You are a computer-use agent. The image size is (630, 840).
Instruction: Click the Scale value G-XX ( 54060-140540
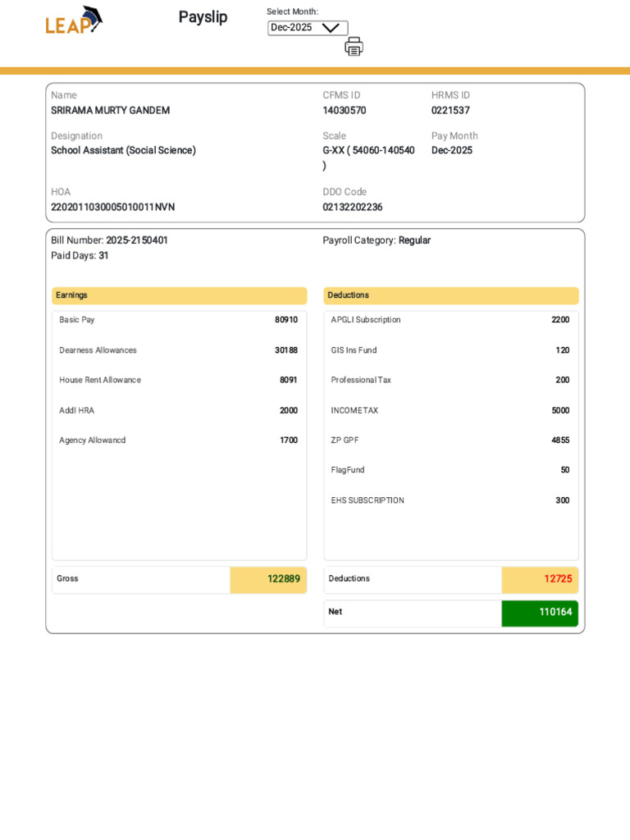[368, 151]
